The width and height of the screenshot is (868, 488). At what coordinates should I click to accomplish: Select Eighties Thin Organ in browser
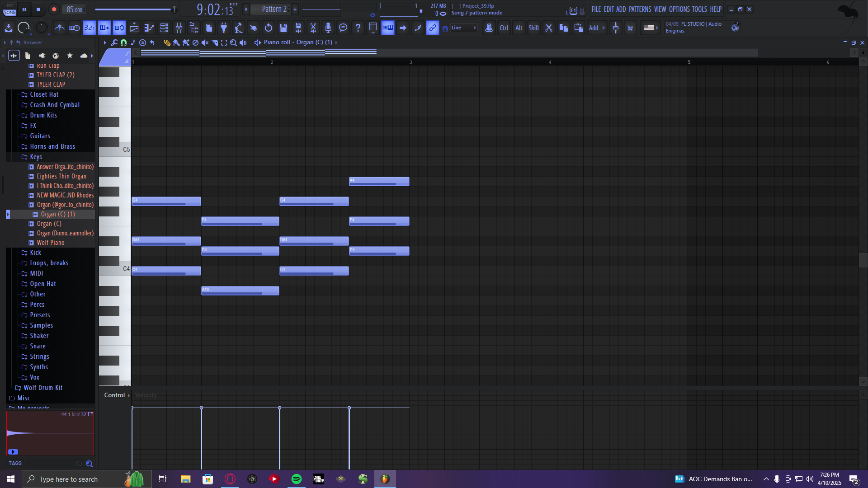click(x=61, y=176)
